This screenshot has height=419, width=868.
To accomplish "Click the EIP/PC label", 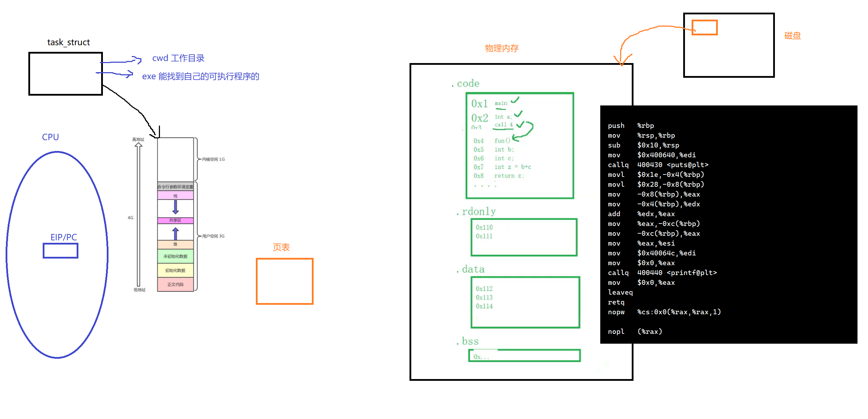I will pyautogui.click(x=64, y=237).
